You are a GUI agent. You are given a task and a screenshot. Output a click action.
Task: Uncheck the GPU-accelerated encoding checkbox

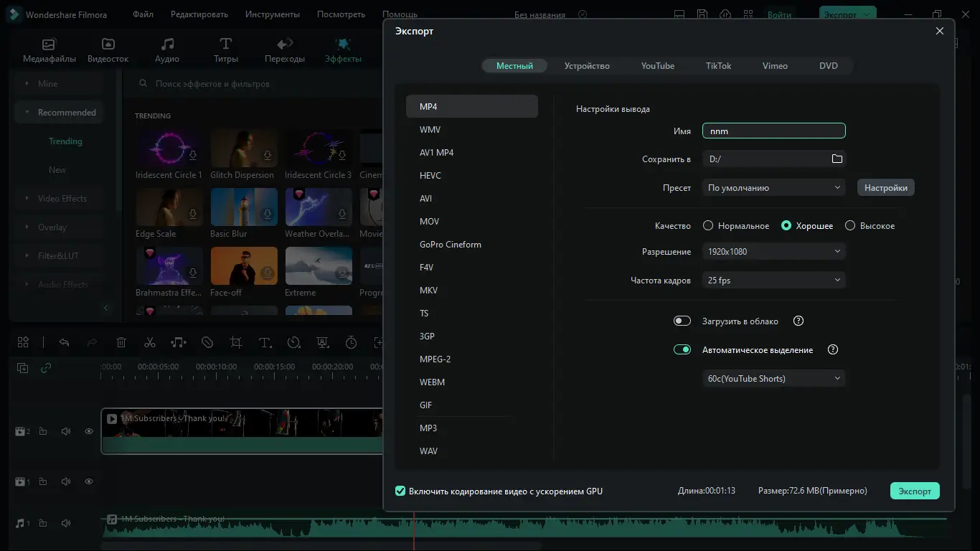pos(400,491)
